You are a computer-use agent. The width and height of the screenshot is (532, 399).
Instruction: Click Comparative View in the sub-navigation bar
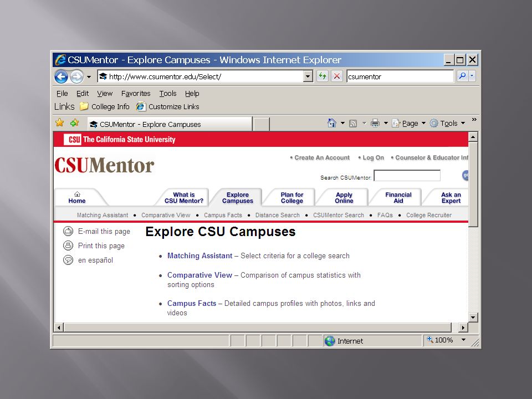tap(166, 215)
